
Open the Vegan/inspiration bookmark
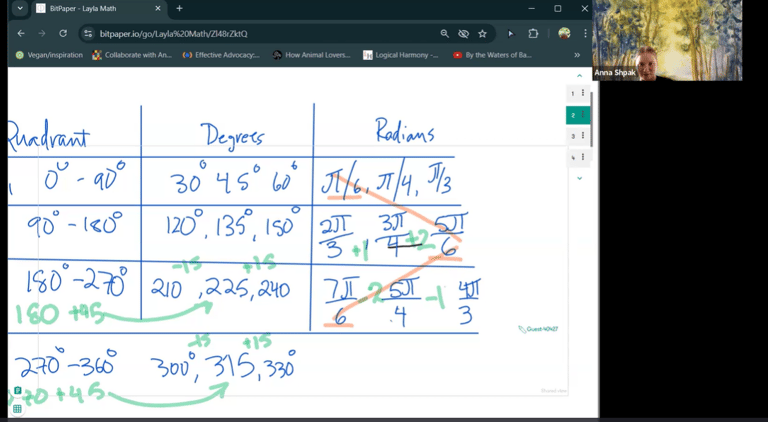[x=49, y=55]
